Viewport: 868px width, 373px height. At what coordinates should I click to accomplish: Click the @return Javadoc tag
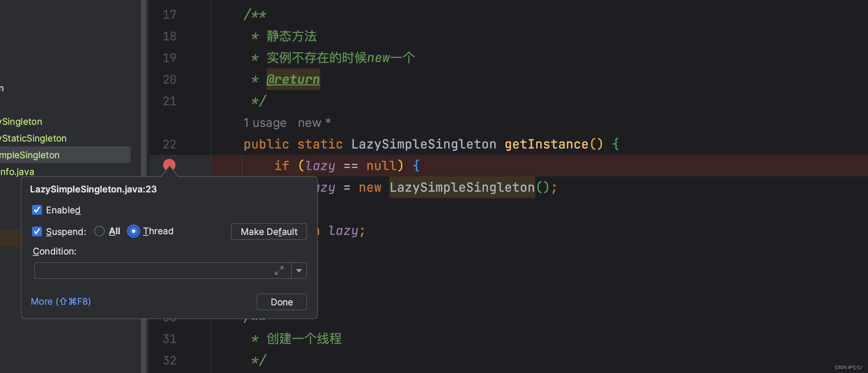pos(293,79)
